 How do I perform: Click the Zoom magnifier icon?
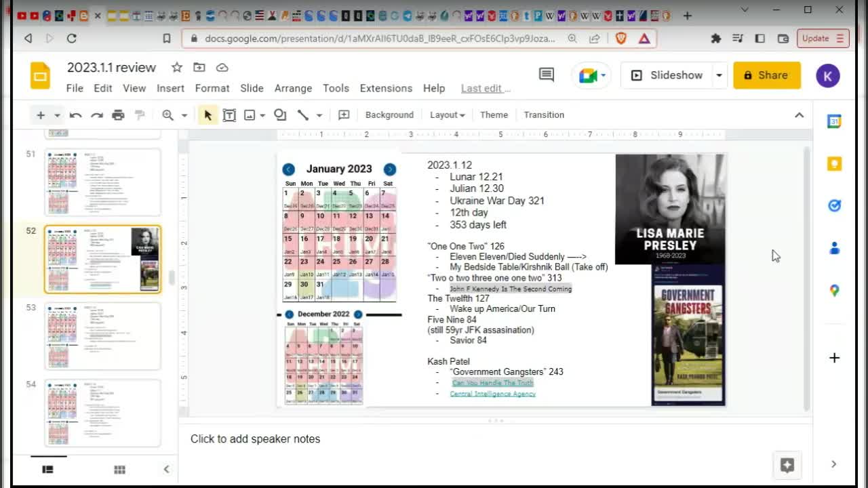pos(167,115)
